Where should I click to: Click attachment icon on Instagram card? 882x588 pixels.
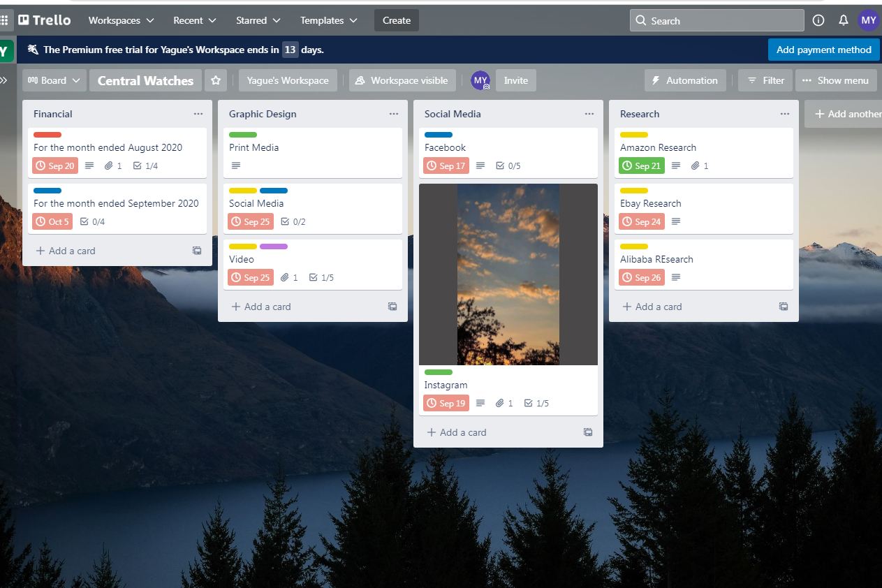point(499,403)
